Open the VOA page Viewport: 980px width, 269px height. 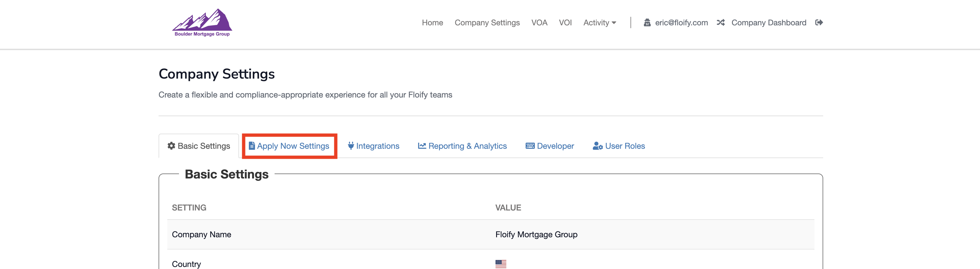coord(539,23)
